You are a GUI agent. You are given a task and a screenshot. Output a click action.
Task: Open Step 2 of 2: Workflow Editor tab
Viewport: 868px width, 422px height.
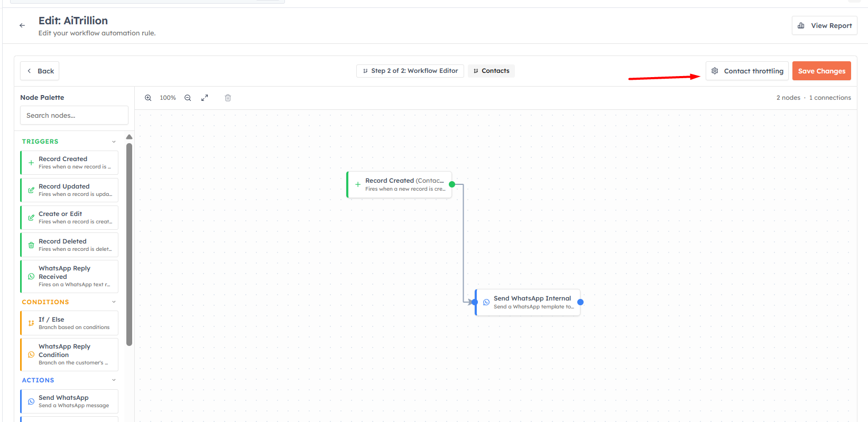(410, 71)
